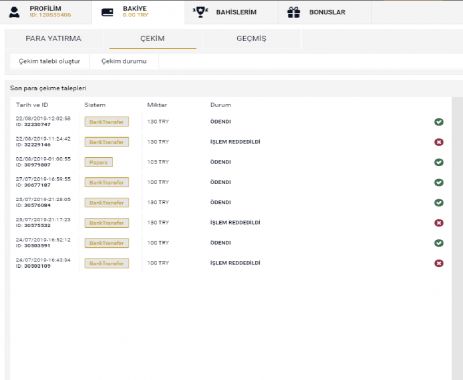Click BankTransfer badge in 11:24:42 row
The height and width of the screenshot is (380, 463).
coord(107,142)
